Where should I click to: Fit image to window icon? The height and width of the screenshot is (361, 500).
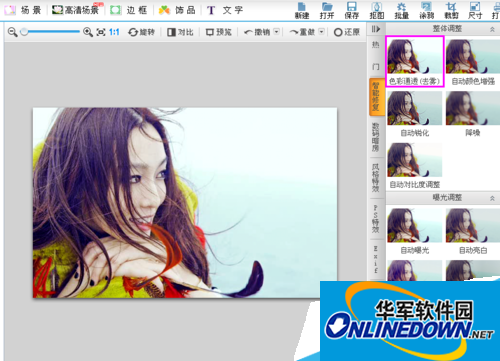point(101,32)
